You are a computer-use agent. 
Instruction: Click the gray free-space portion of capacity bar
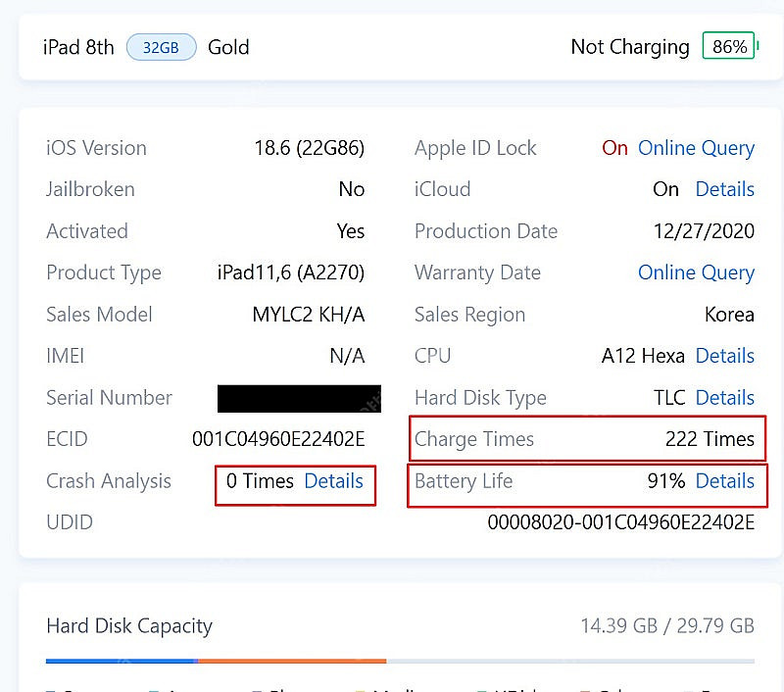pyautogui.click(x=568, y=661)
